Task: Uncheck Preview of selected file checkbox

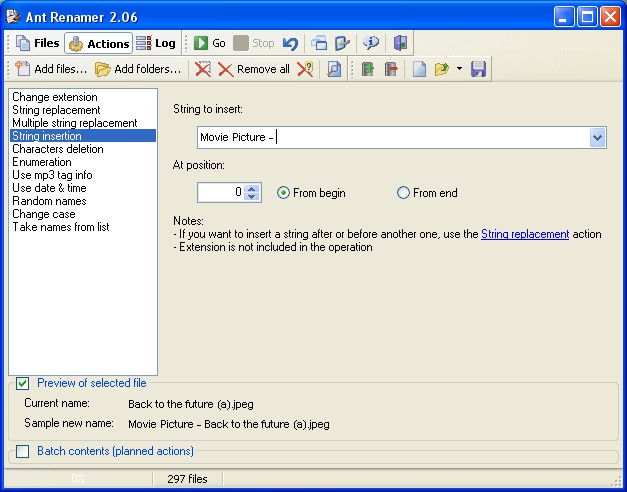Action: pyautogui.click(x=22, y=384)
